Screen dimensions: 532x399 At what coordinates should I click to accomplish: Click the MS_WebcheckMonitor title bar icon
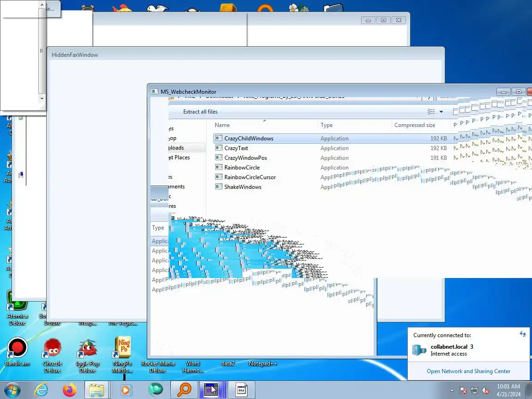[x=155, y=91]
